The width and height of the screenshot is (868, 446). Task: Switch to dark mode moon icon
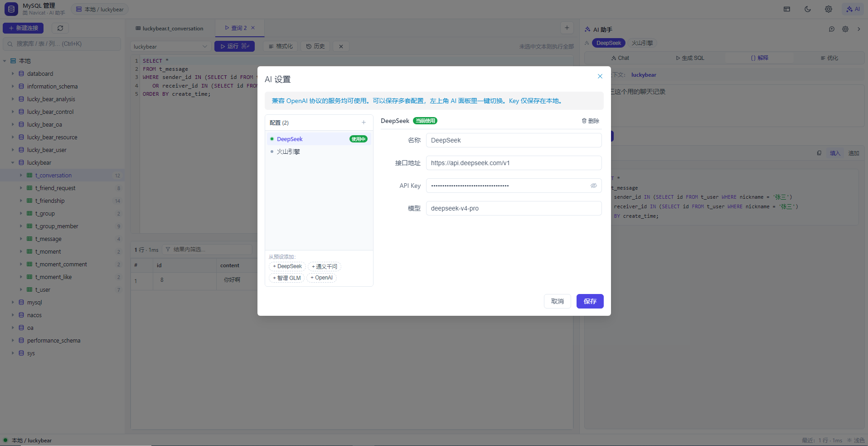[808, 9]
